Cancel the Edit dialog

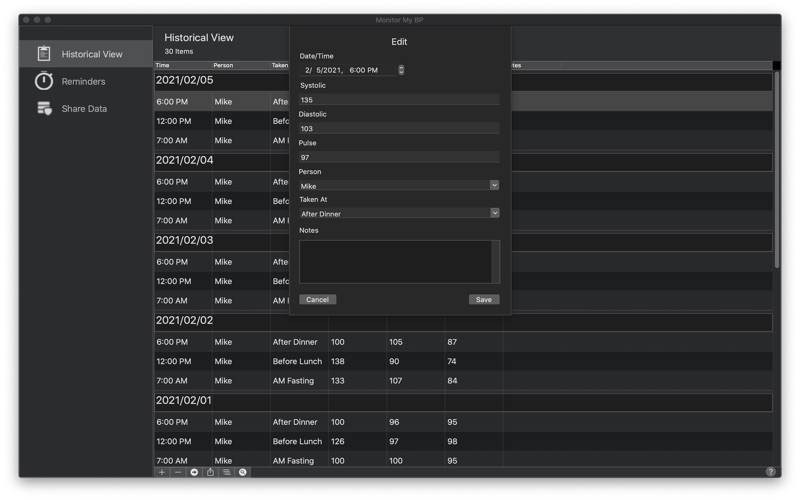point(317,299)
